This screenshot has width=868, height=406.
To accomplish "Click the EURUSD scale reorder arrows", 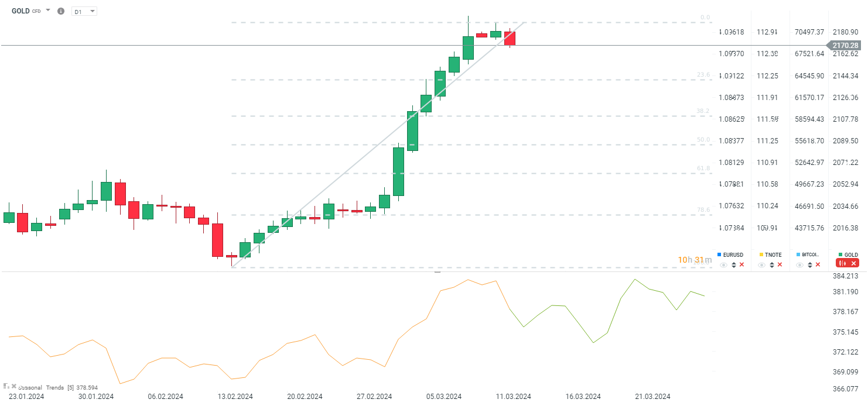I will coord(733,265).
